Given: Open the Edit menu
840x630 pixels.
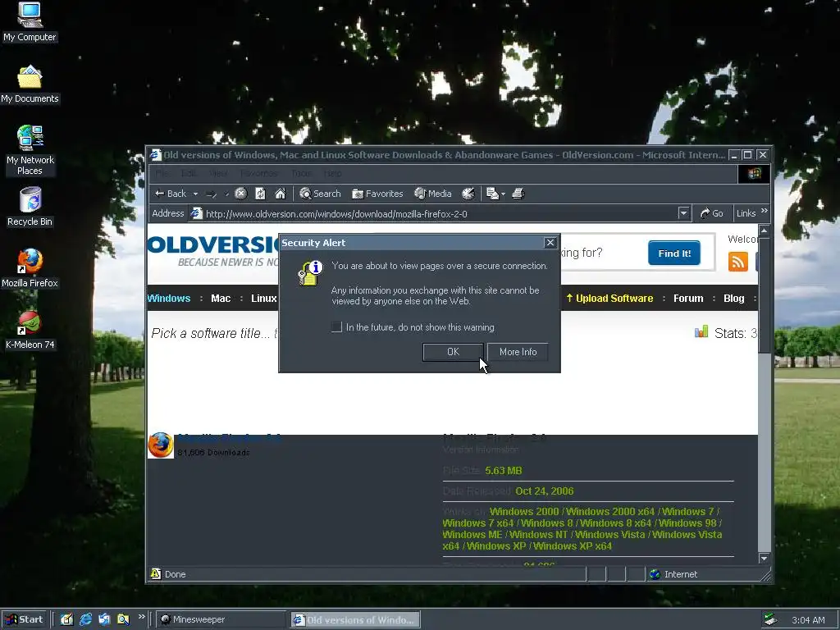Looking at the screenshot, I should point(189,174).
